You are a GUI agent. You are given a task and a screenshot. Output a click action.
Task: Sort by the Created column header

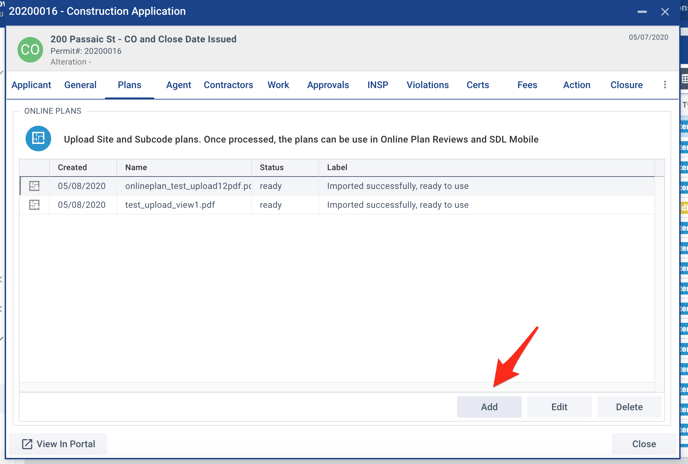coord(83,167)
